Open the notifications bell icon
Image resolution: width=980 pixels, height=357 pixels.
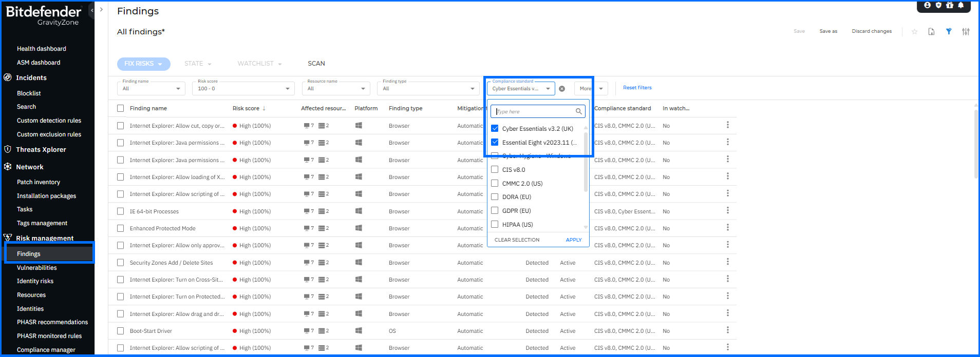pyautogui.click(x=960, y=5)
